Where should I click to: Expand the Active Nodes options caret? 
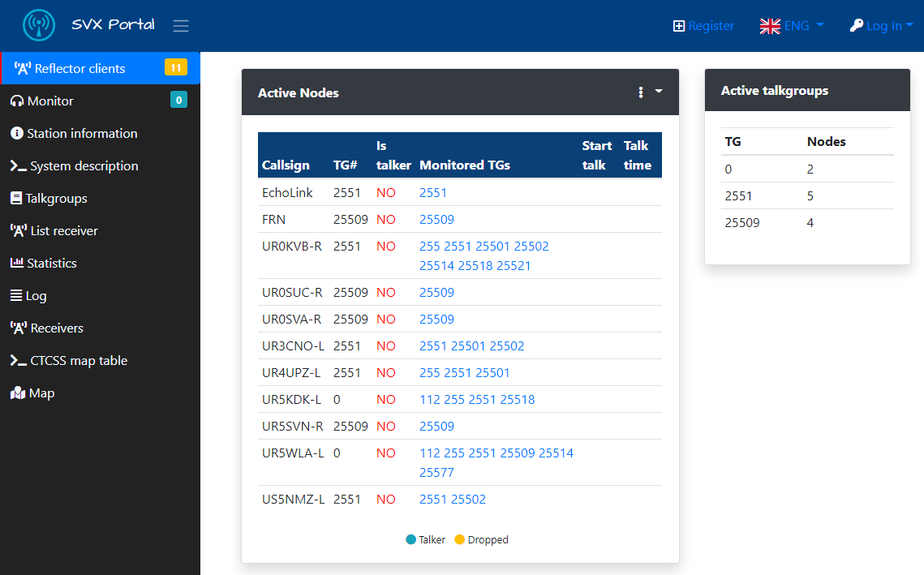tap(659, 92)
